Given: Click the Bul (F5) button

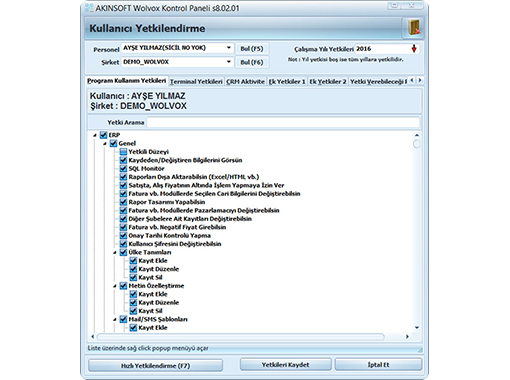Looking at the screenshot, I should pos(252,49).
